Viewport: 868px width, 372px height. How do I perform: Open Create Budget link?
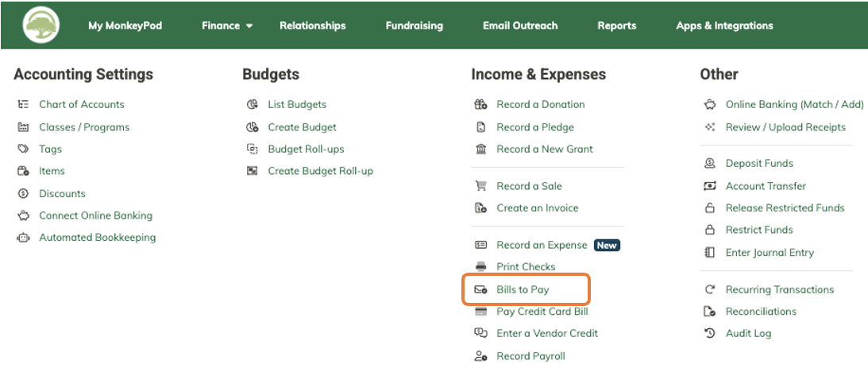pyautogui.click(x=303, y=127)
